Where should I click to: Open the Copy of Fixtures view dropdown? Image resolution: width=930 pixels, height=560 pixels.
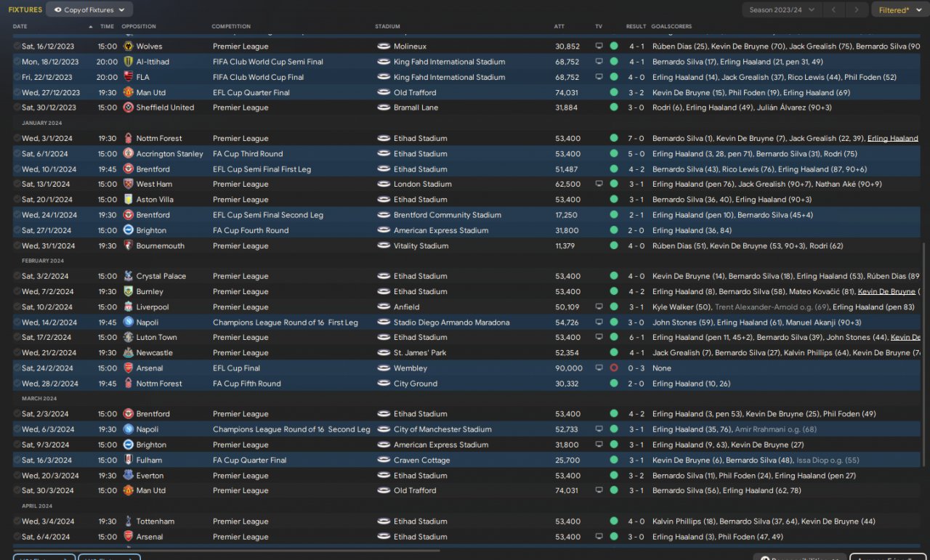click(89, 10)
